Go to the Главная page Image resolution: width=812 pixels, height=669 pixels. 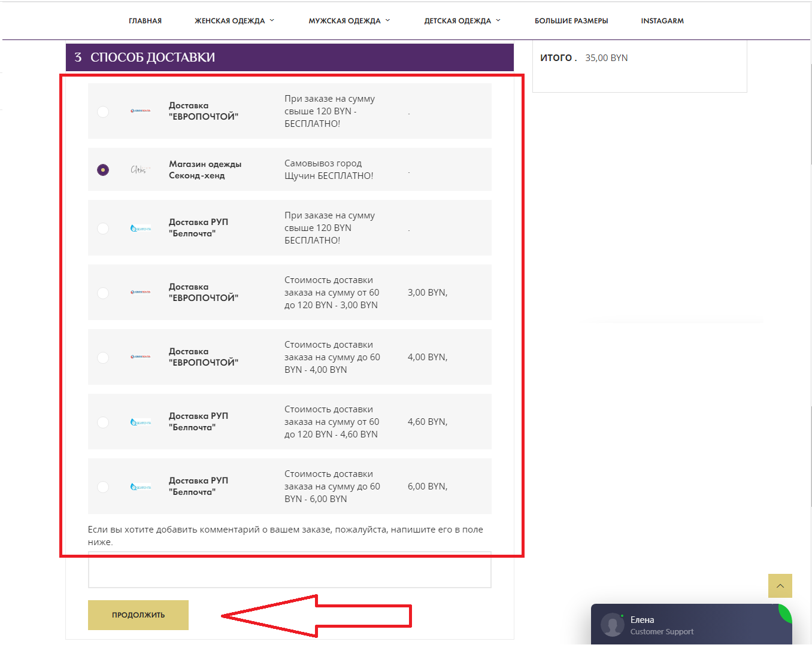(145, 21)
